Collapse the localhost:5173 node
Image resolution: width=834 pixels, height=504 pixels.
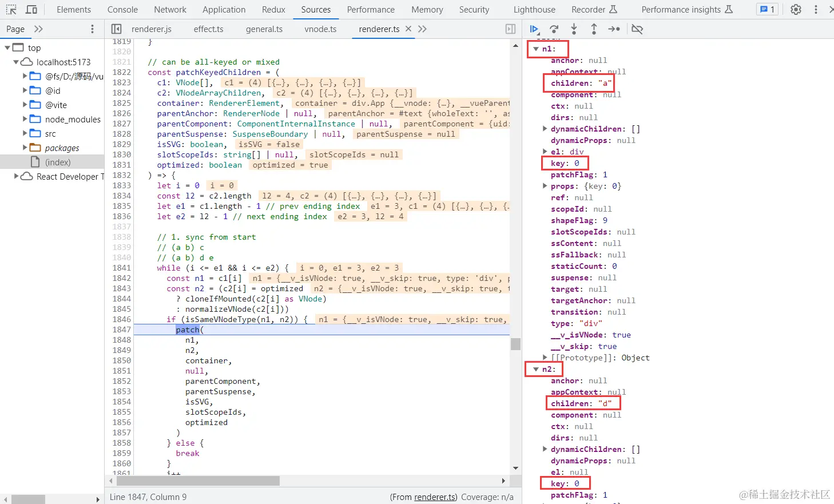(x=16, y=62)
